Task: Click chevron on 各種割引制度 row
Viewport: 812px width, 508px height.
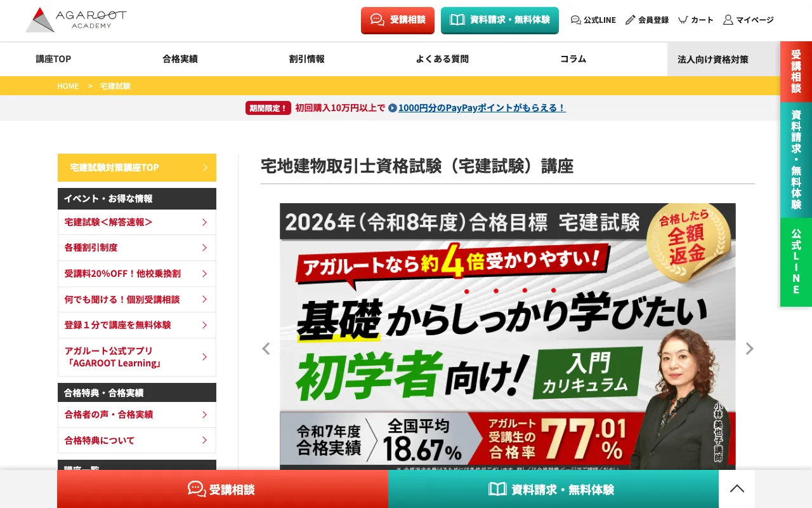Action: pos(205,248)
